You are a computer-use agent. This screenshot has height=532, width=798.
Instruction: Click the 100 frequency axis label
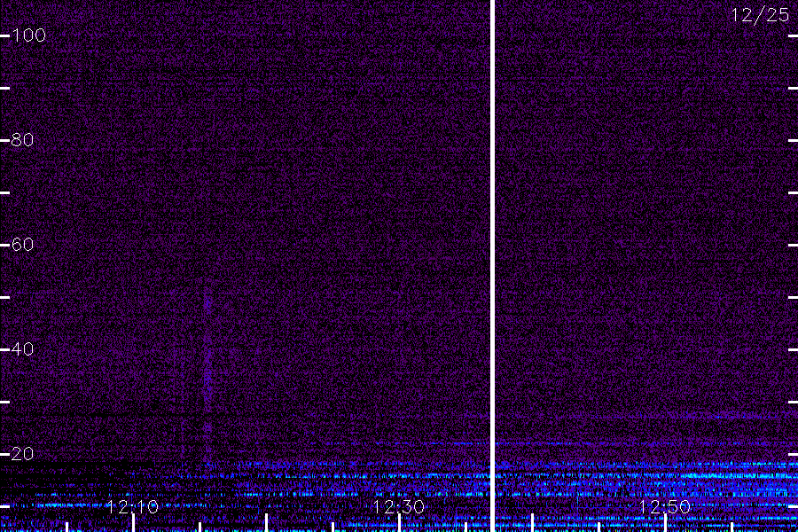tap(28, 35)
